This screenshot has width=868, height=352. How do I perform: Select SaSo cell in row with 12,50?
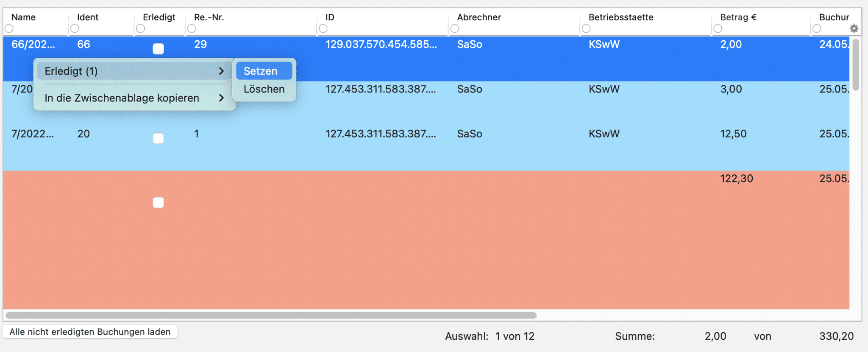[470, 134]
